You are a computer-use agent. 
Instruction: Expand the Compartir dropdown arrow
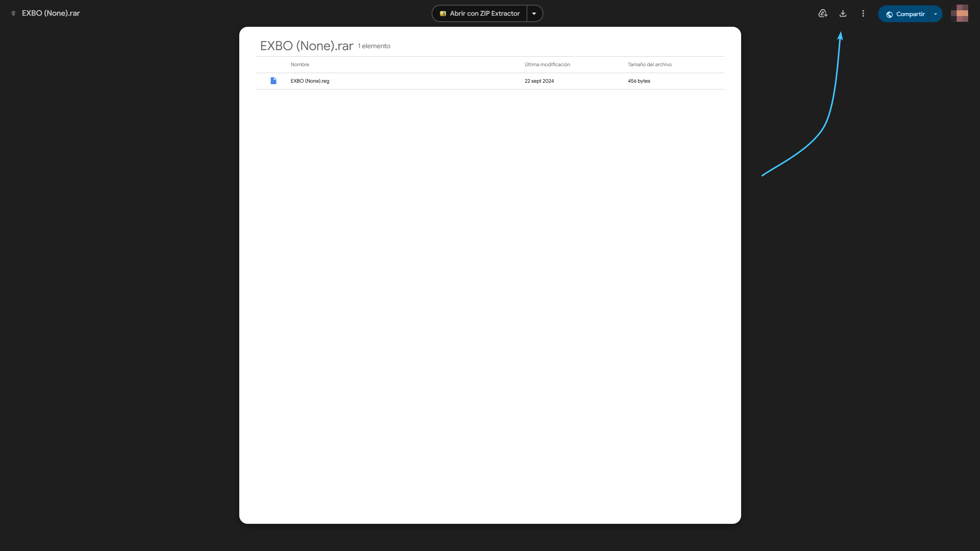point(935,14)
